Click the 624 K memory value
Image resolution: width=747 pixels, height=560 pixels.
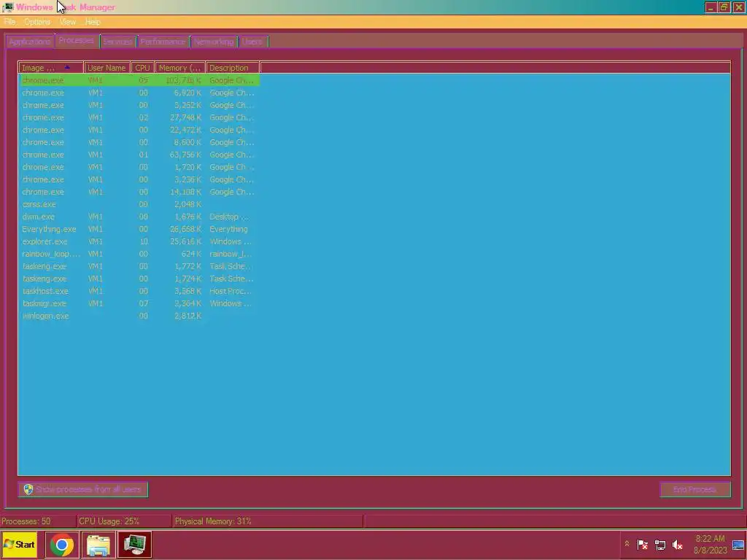coord(191,254)
